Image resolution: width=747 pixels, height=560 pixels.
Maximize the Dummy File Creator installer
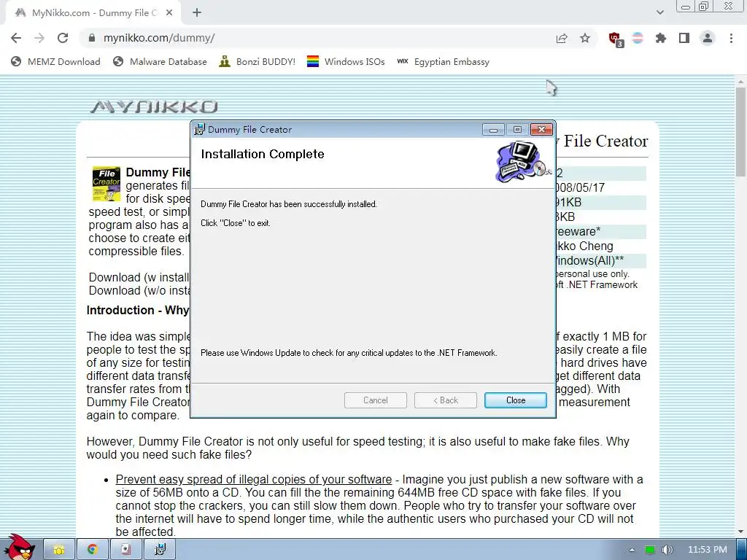tap(517, 130)
